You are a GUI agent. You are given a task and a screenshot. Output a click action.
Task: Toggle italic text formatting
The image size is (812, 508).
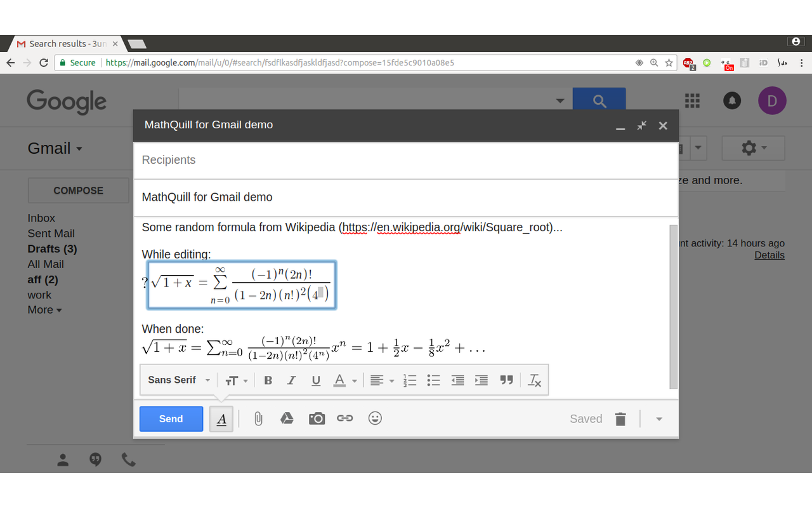pos(292,380)
